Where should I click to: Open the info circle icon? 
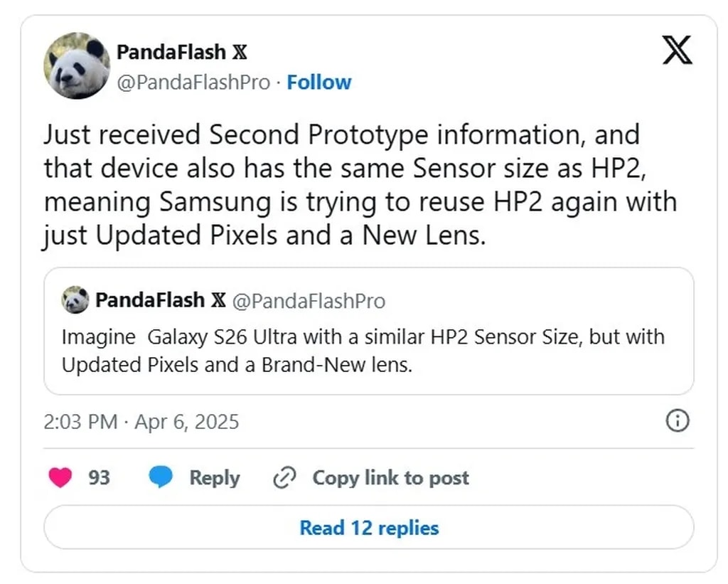677,421
